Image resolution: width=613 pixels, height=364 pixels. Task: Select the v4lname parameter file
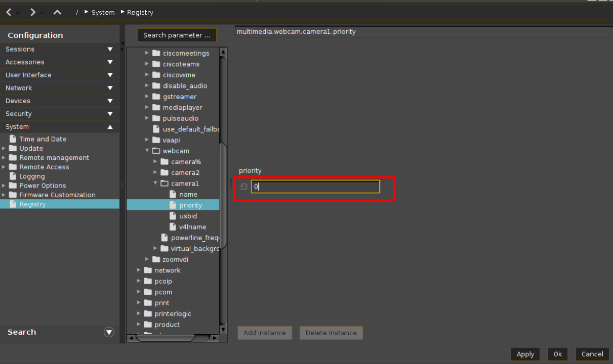tap(192, 227)
